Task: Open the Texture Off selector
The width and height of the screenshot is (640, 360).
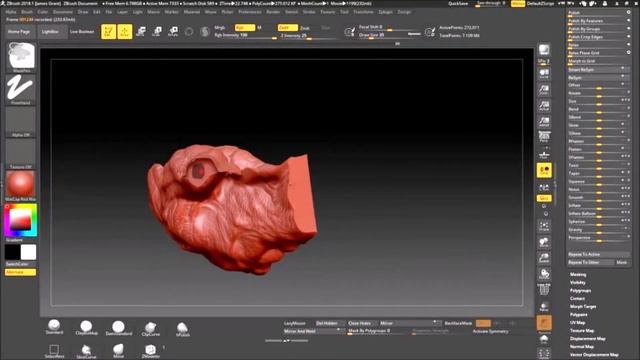Action: tap(20, 154)
